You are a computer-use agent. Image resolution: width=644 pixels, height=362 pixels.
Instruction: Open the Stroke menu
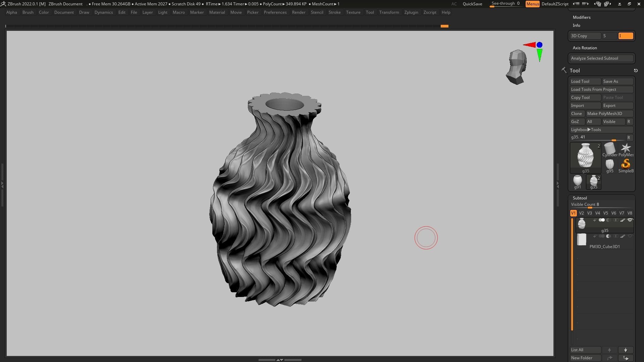pyautogui.click(x=334, y=12)
